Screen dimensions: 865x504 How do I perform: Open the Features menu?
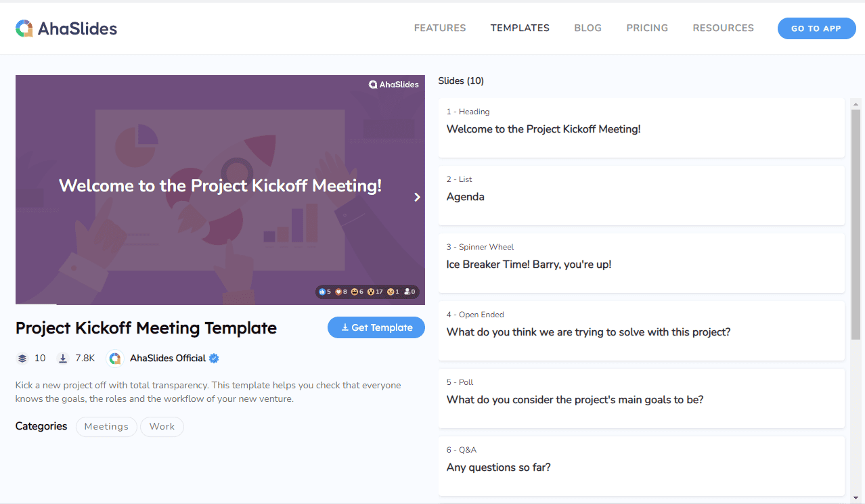(x=440, y=28)
